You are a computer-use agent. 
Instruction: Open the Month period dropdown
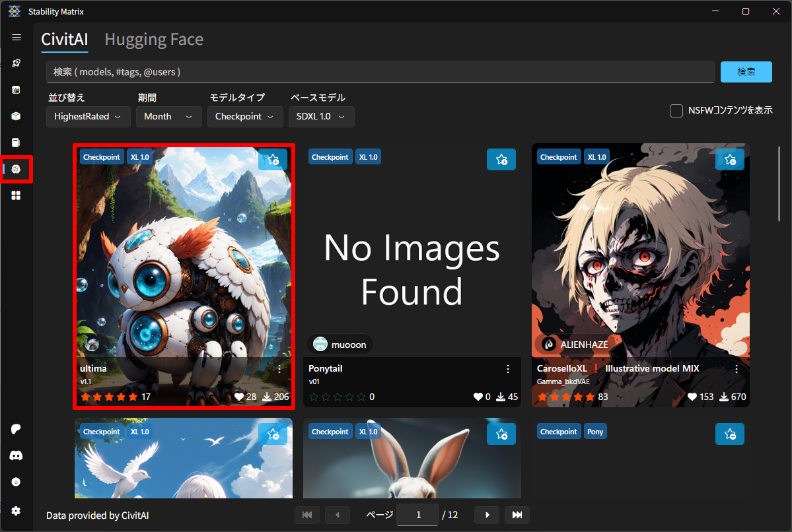pyautogui.click(x=168, y=117)
